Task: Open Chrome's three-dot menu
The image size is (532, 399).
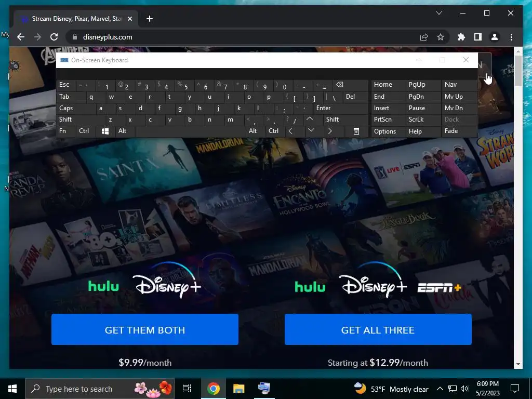Action: click(x=511, y=37)
